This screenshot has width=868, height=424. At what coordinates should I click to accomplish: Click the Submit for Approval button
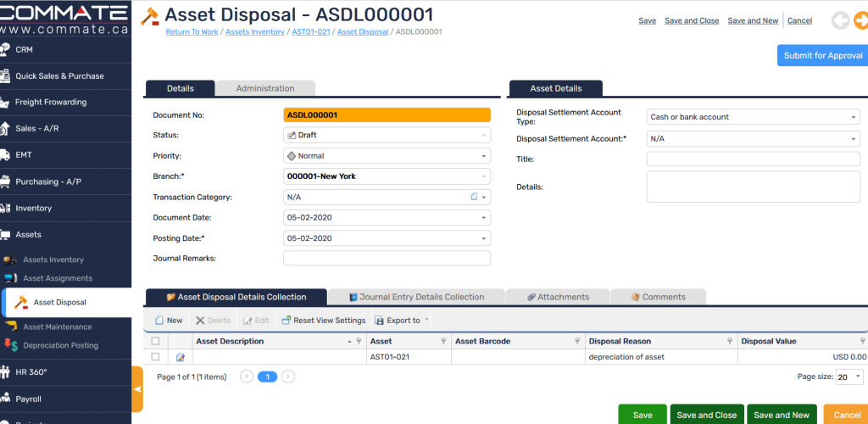coord(822,55)
